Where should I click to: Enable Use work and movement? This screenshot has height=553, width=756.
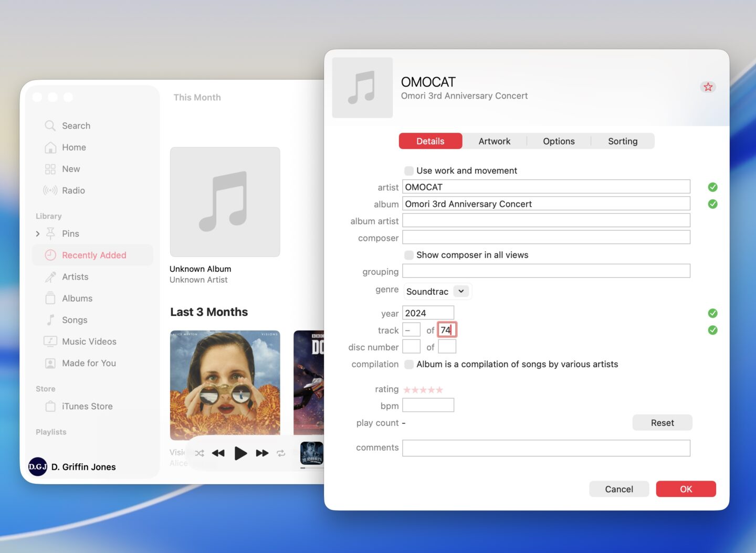click(x=408, y=171)
